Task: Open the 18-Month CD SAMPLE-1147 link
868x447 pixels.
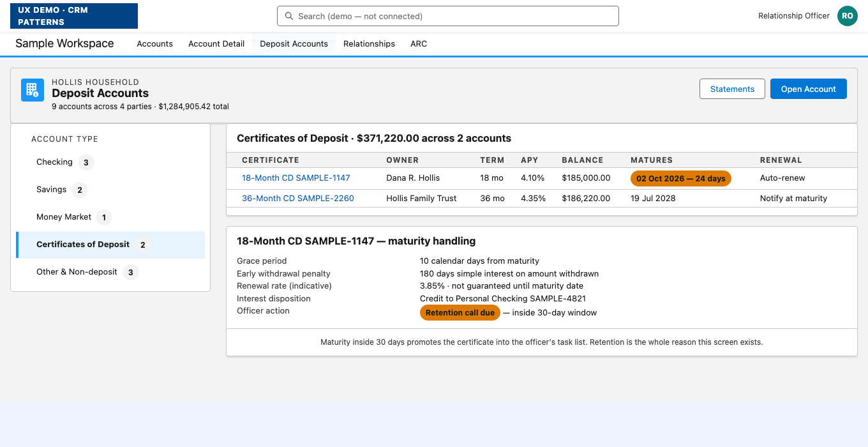Action: pyautogui.click(x=296, y=178)
